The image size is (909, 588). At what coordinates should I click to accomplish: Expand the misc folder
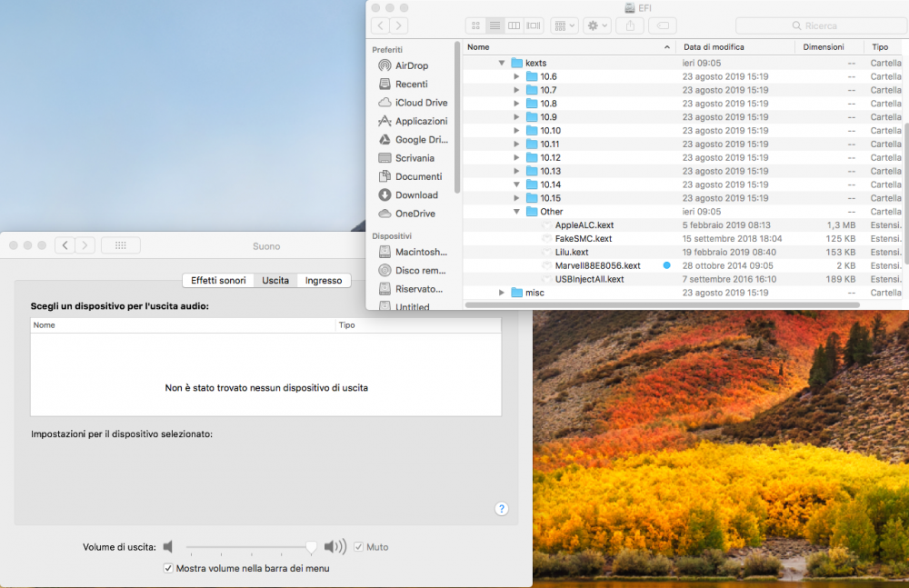pyautogui.click(x=502, y=293)
